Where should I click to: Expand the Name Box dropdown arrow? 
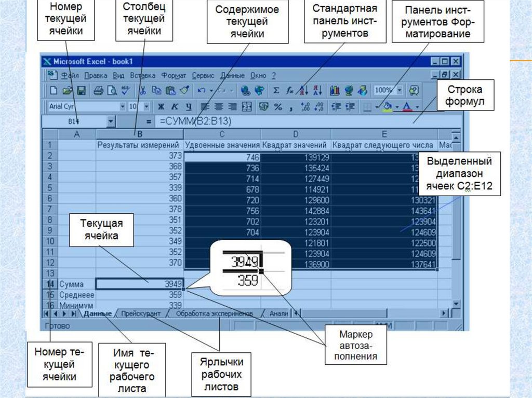pos(111,121)
